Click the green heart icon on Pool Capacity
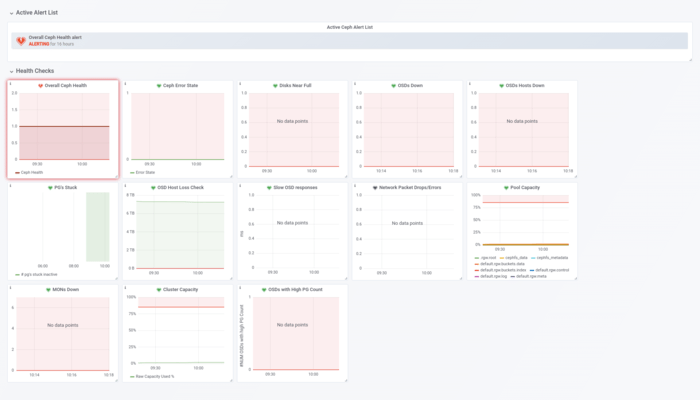Screen dimensions: 700x400 click(506, 187)
